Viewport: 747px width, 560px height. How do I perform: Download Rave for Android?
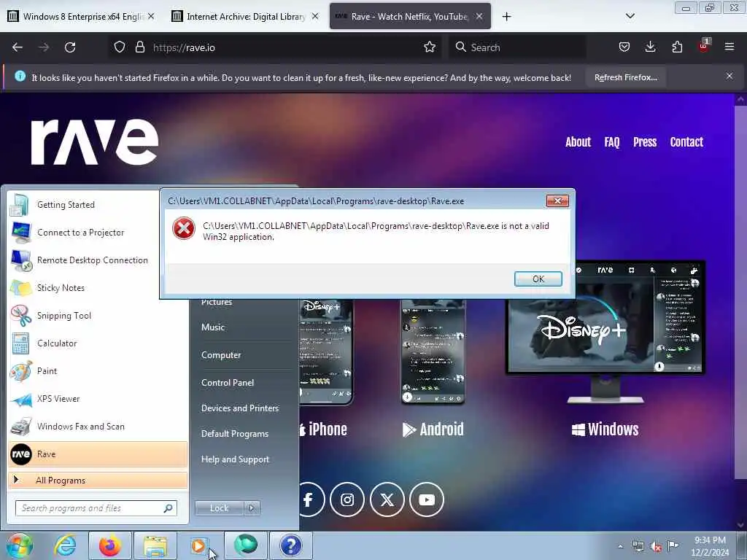click(x=433, y=429)
